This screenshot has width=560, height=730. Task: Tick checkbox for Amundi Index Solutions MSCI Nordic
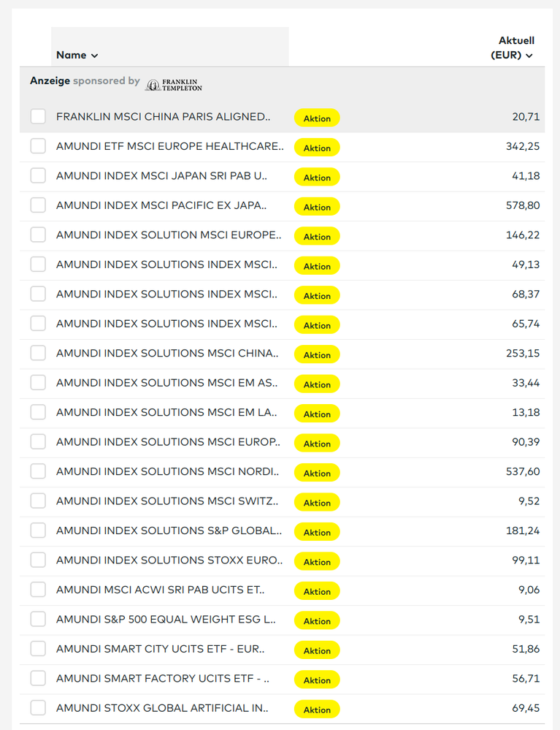38,471
